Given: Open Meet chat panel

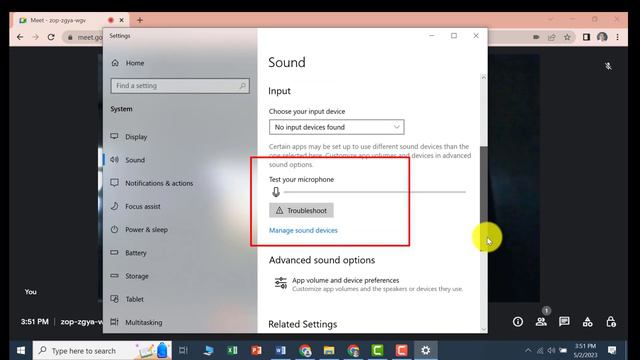Looking at the screenshot, I should pyautogui.click(x=564, y=322).
